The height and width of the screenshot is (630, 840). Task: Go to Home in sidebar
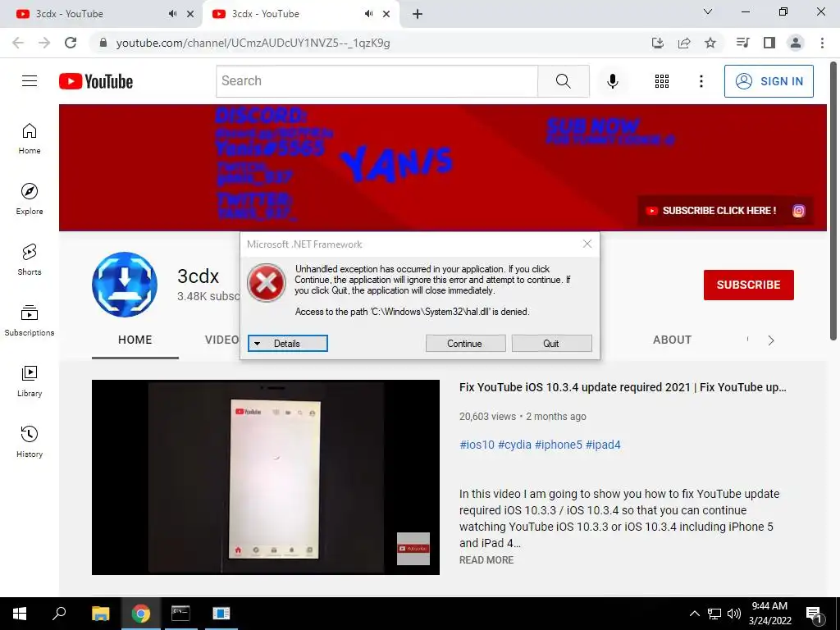(30, 139)
